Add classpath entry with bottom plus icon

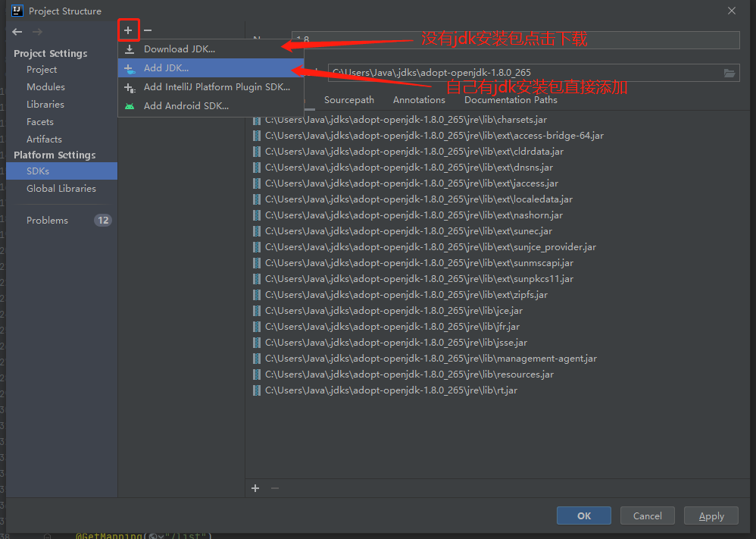click(x=255, y=488)
